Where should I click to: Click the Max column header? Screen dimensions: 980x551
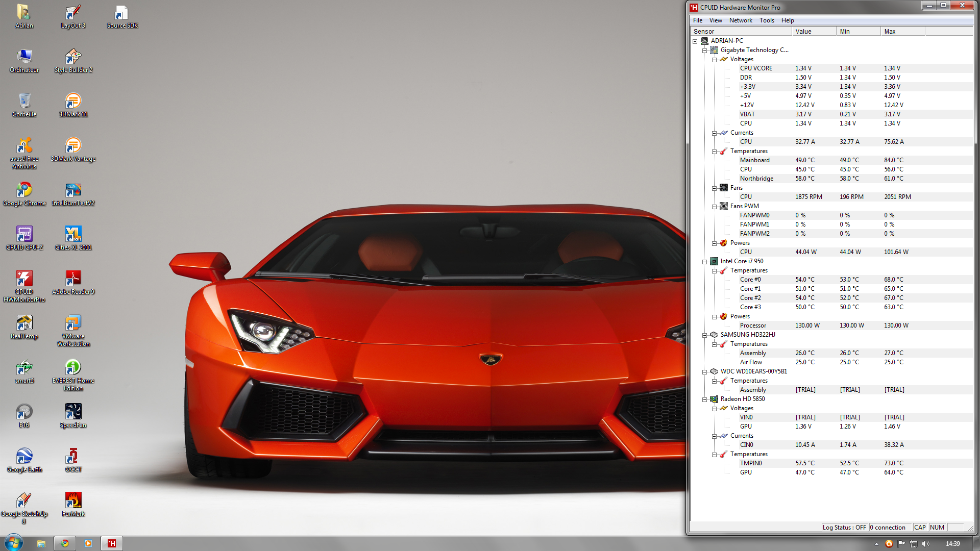pos(902,32)
